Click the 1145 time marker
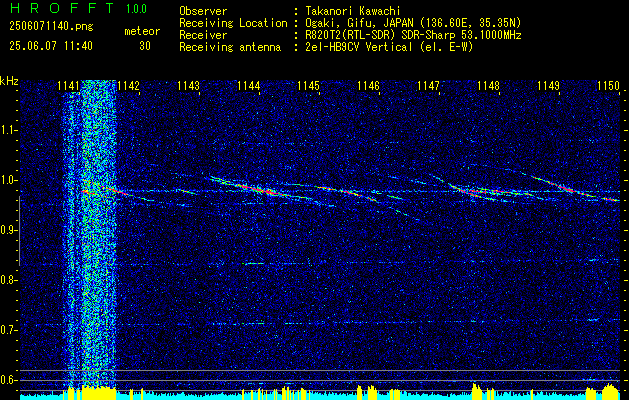The width and height of the screenshot is (629, 400). (x=308, y=86)
